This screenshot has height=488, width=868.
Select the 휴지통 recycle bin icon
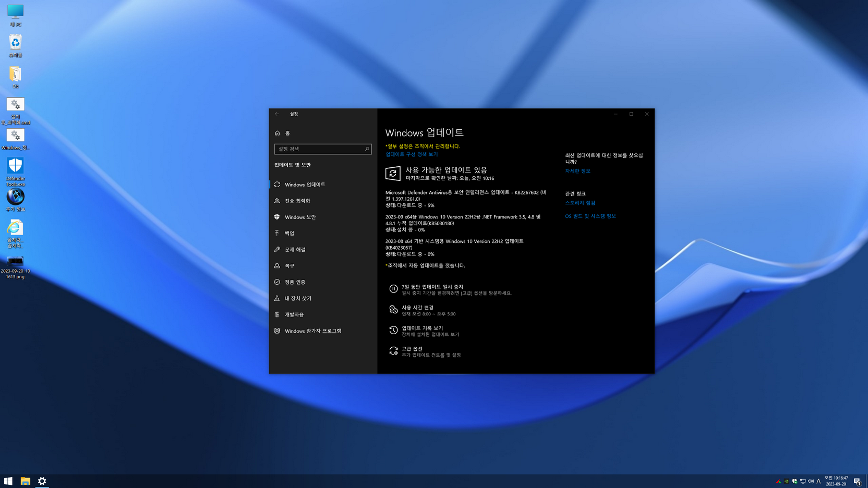(15, 46)
